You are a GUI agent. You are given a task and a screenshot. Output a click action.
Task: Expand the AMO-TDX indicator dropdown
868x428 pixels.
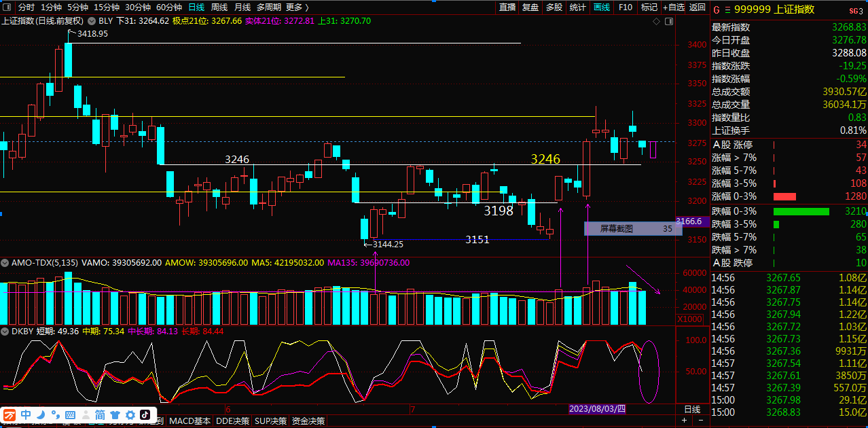(x=5, y=262)
